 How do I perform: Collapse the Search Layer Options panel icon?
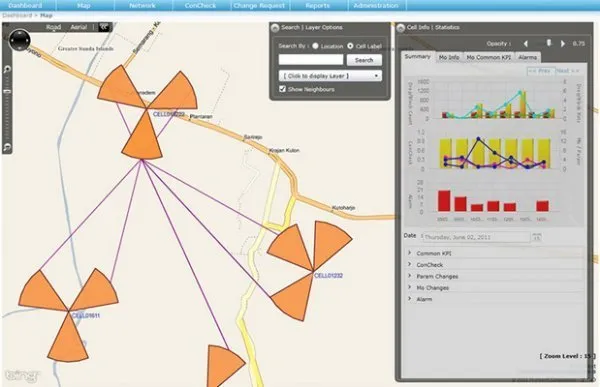[275, 28]
